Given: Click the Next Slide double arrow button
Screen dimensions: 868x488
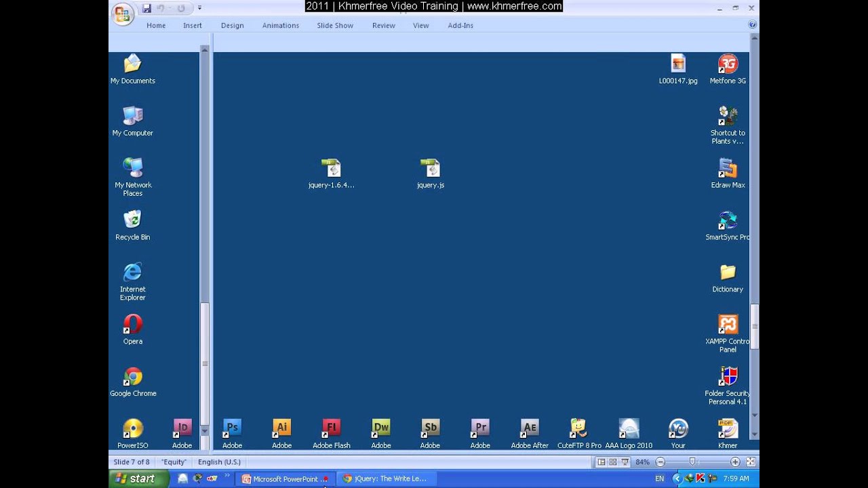Looking at the screenshot, I should pyautogui.click(x=755, y=435).
